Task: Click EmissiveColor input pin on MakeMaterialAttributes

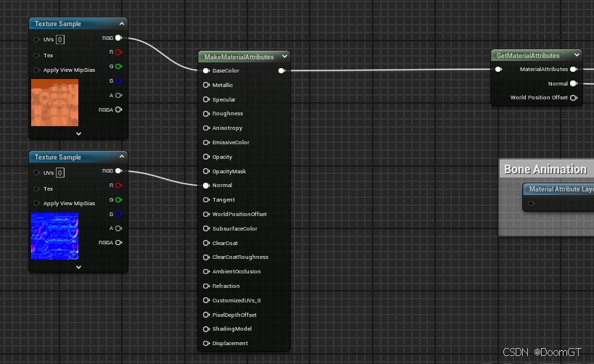Action: (x=206, y=142)
